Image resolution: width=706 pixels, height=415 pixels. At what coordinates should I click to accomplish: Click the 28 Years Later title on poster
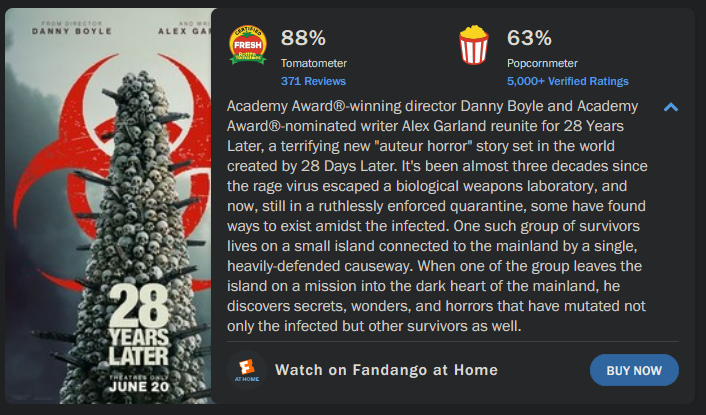pyautogui.click(x=139, y=325)
